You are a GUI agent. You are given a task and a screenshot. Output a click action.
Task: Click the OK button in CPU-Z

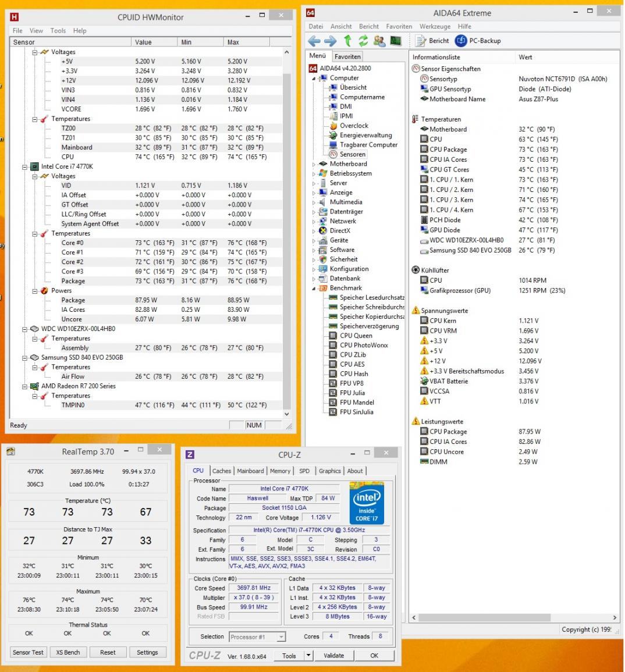click(x=374, y=655)
